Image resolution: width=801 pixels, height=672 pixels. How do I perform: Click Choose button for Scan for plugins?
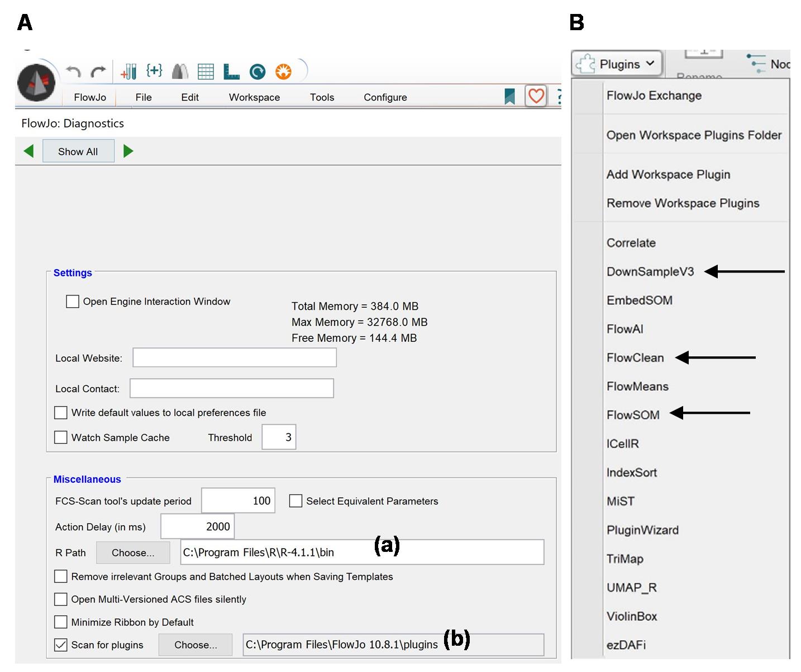[x=196, y=645]
